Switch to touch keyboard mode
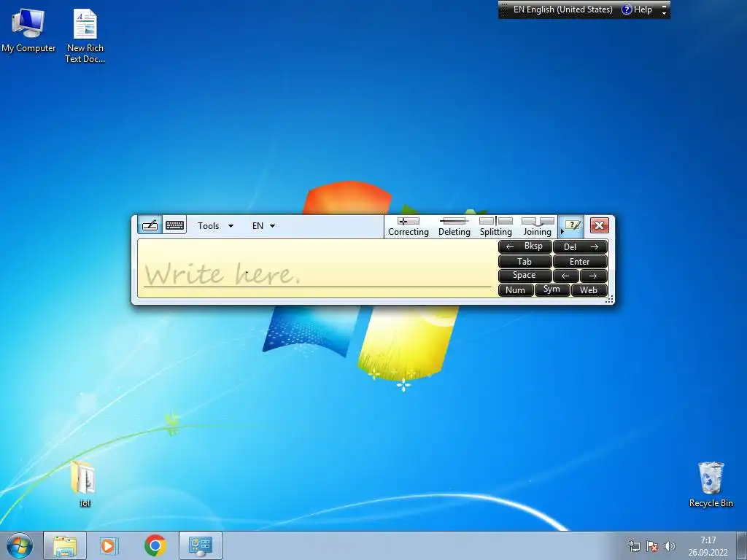747x560 pixels. click(175, 225)
